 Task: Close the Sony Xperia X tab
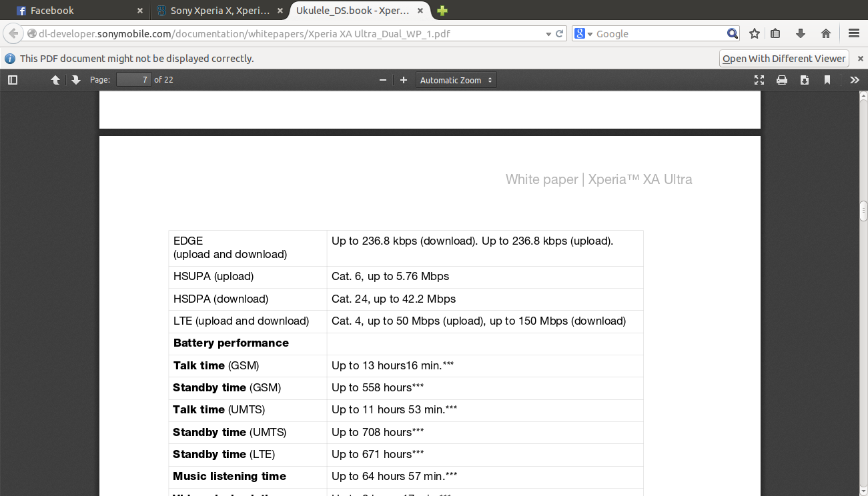point(280,11)
